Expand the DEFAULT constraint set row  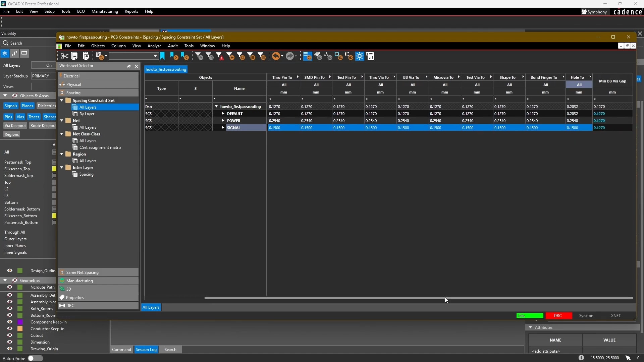pos(223,113)
